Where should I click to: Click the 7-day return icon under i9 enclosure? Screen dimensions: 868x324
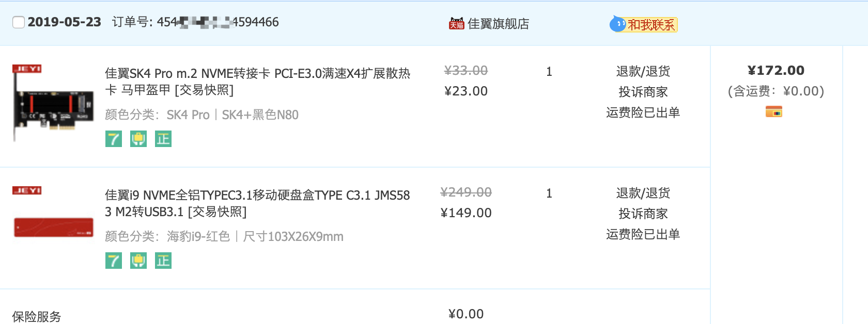pyautogui.click(x=114, y=261)
